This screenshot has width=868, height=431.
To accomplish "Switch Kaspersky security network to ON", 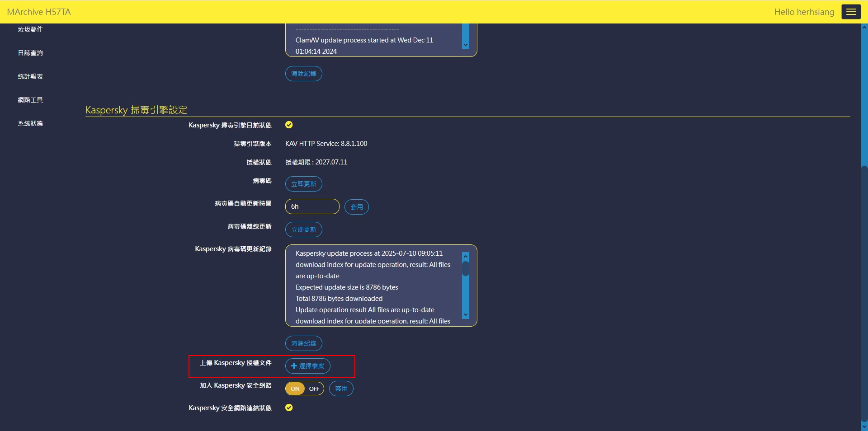I will (x=295, y=389).
